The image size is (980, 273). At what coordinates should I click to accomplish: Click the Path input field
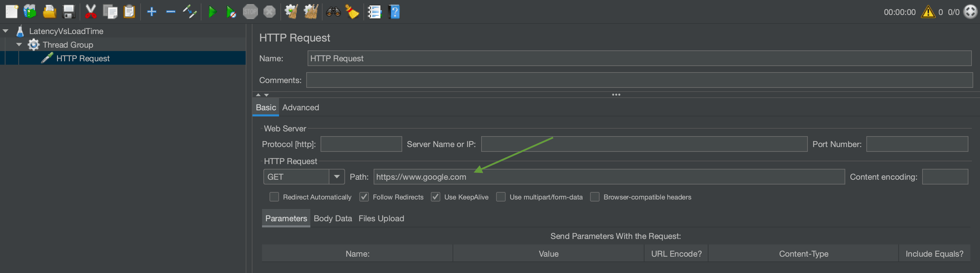(609, 177)
